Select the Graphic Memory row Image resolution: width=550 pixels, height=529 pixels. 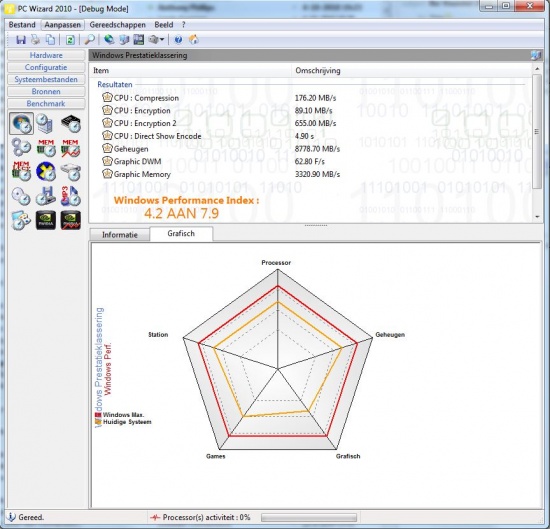pos(311,174)
